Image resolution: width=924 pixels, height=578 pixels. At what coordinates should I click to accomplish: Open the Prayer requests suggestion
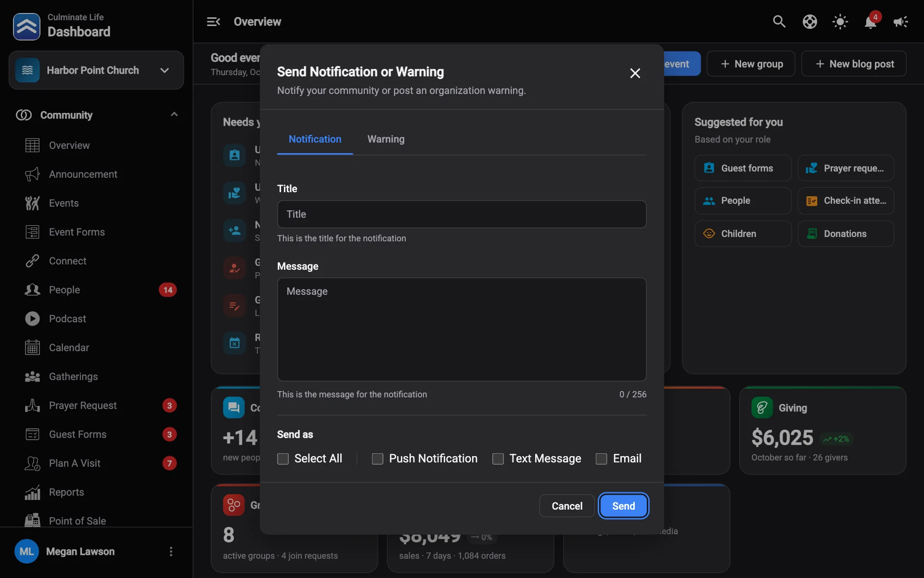point(846,168)
